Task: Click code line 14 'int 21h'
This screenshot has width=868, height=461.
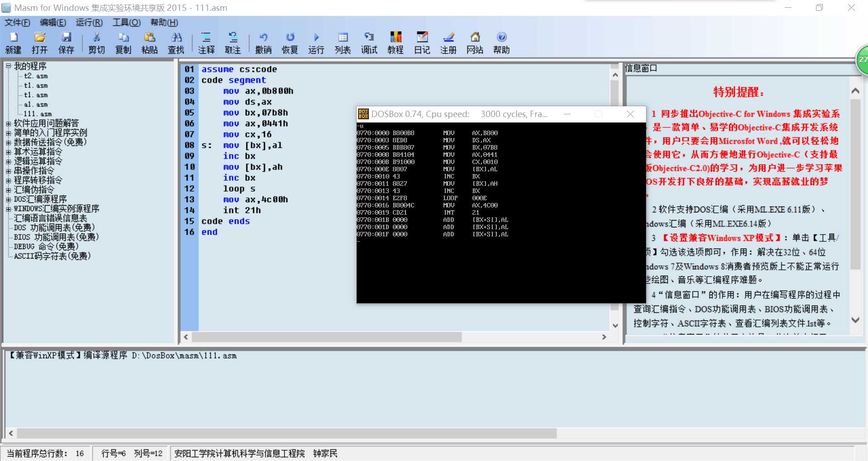Action: pyautogui.click(x=242, y=211)
